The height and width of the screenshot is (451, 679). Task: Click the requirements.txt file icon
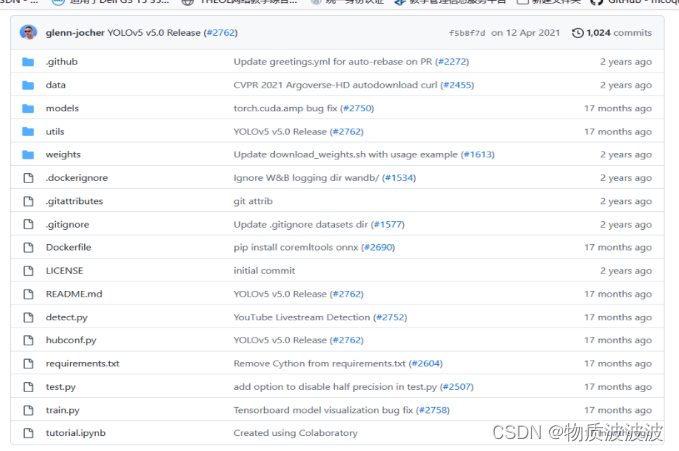pos(29,363)
